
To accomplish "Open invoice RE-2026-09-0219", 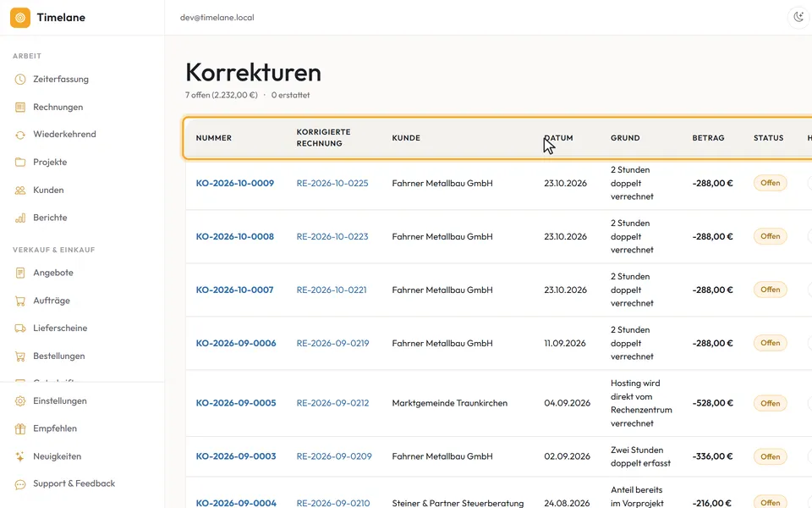I will 332,343.
